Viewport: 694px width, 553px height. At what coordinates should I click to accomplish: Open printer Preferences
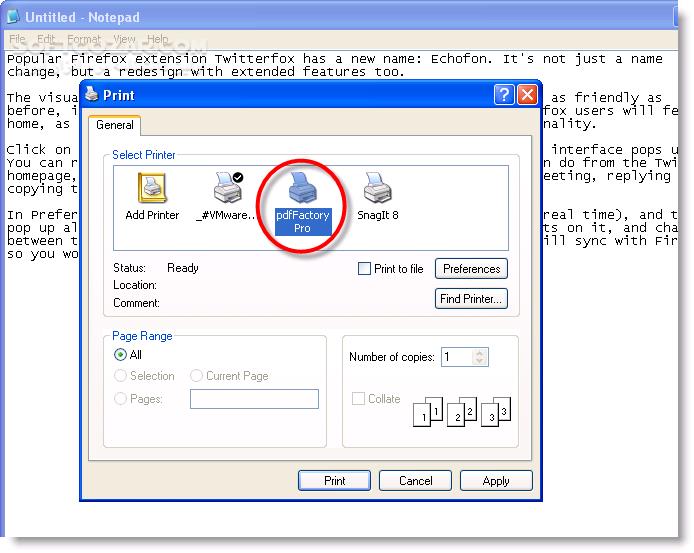coord(471,269)
